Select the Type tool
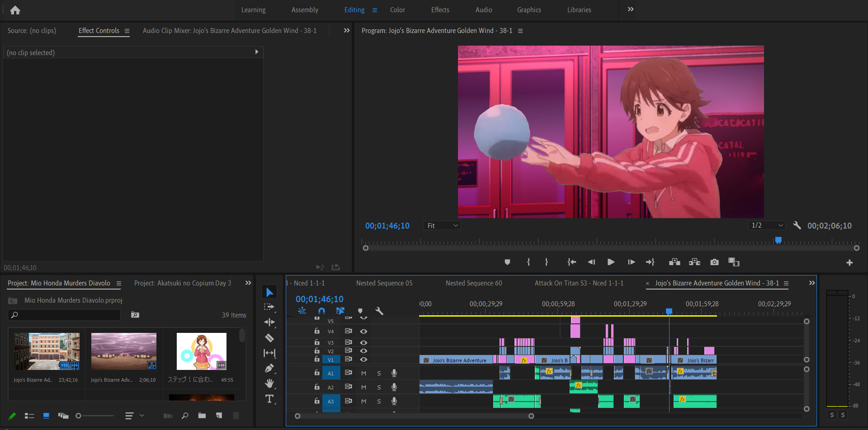 pyautogui.click(x=269, y=399)
